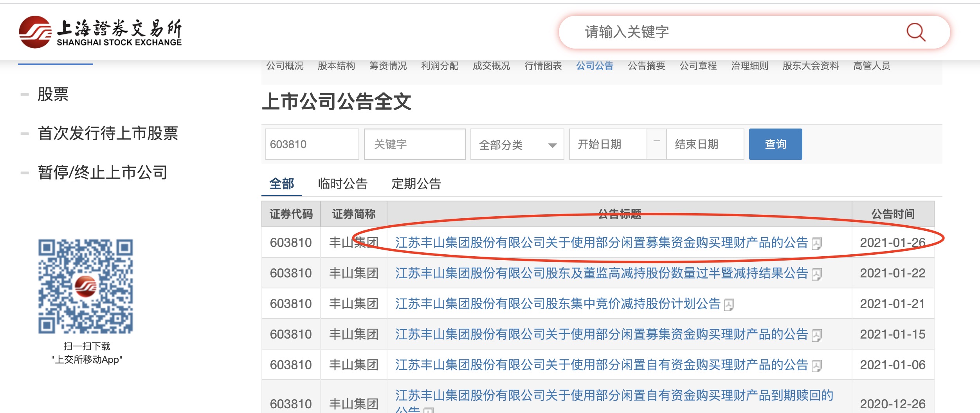Screen dimensions: 980x413
Task: Click the date 2021-01-22
Action: coord(893,274)
